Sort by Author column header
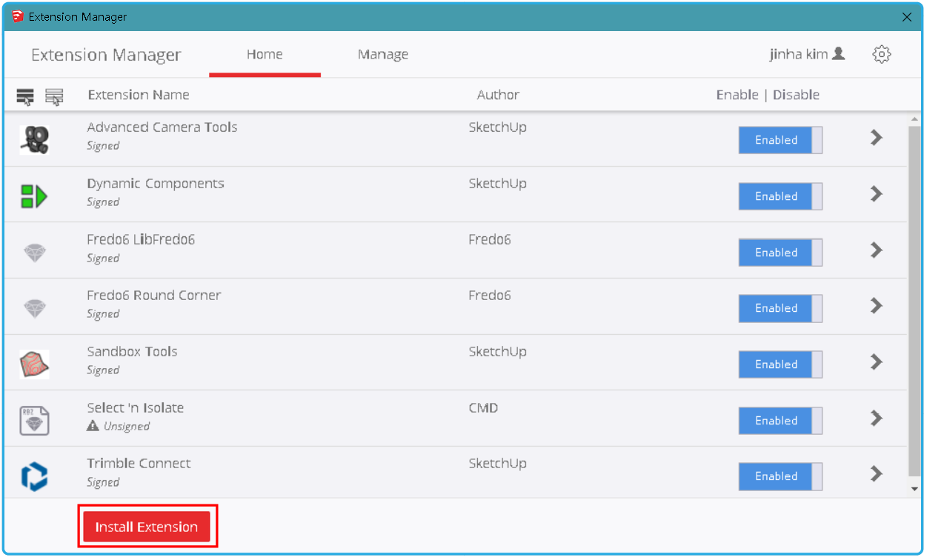Viewport: 927px width, 560px height. pos(498,95)
